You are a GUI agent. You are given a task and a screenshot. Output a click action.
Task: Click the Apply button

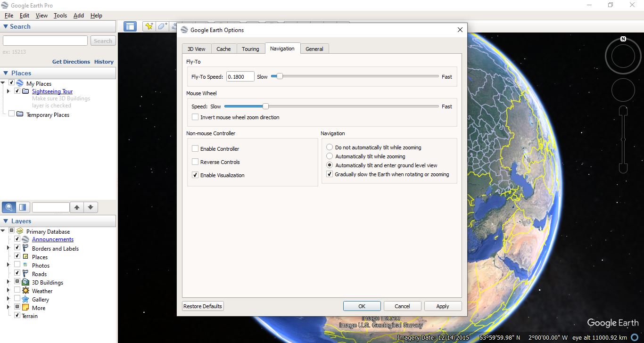click(443, 306)
